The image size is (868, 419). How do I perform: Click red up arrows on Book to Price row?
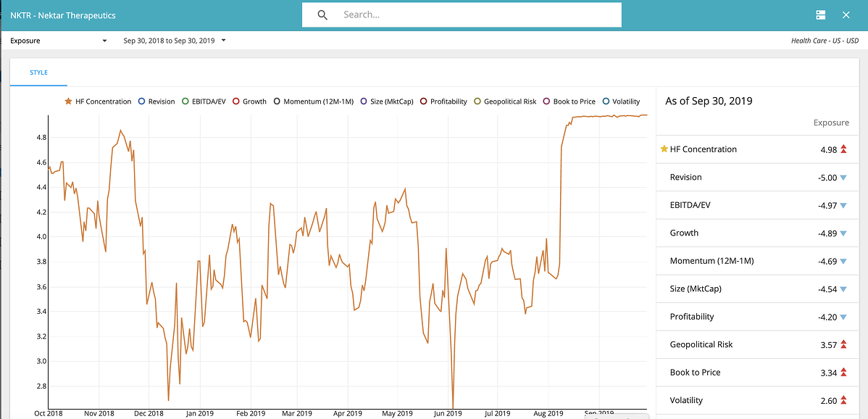pos(843,373)
